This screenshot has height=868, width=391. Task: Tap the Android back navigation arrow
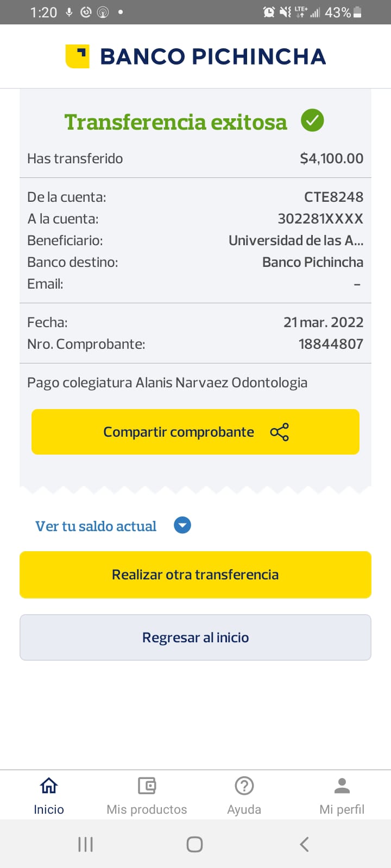(x=304, y=844)
